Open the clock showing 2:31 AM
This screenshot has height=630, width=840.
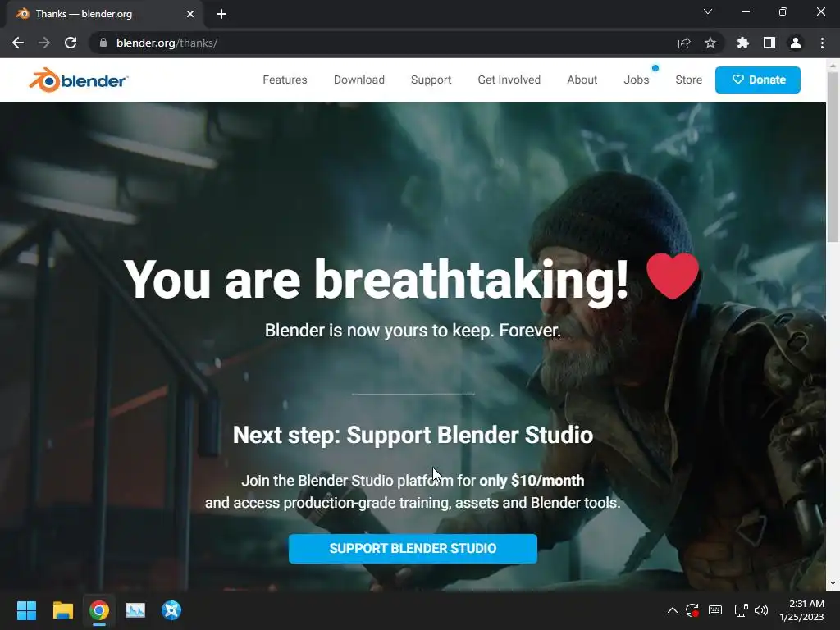[x=801, y=610]
